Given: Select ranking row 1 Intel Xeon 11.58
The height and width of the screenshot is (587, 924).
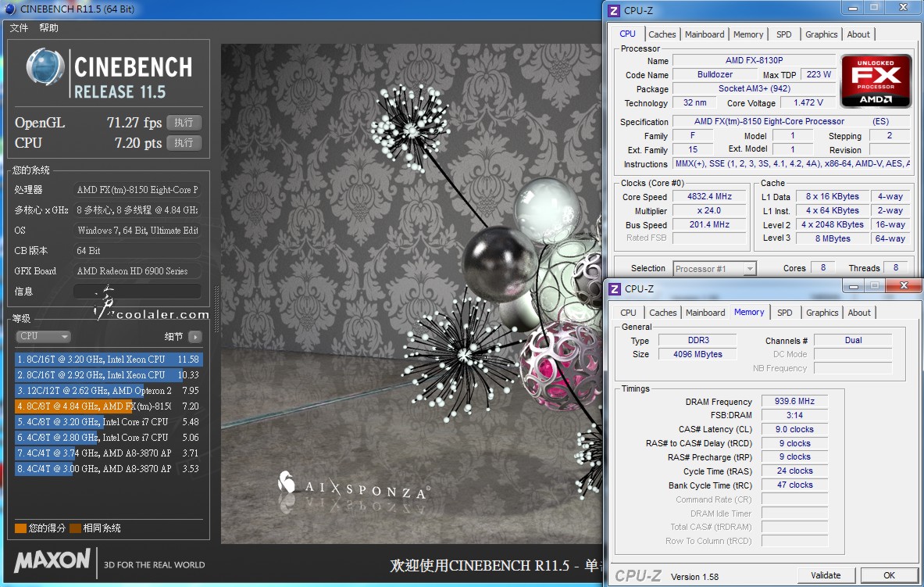Looking at the screenshot, I should coord(109,360).
